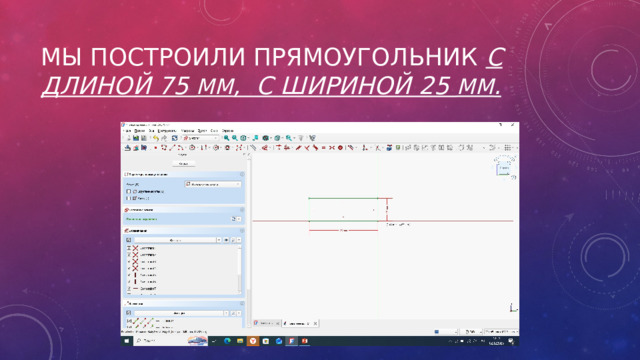The width and height of the screenshot is (640, 360).
Task: Click the constraints list vertical scrollbar
Action: coord(240,269)
